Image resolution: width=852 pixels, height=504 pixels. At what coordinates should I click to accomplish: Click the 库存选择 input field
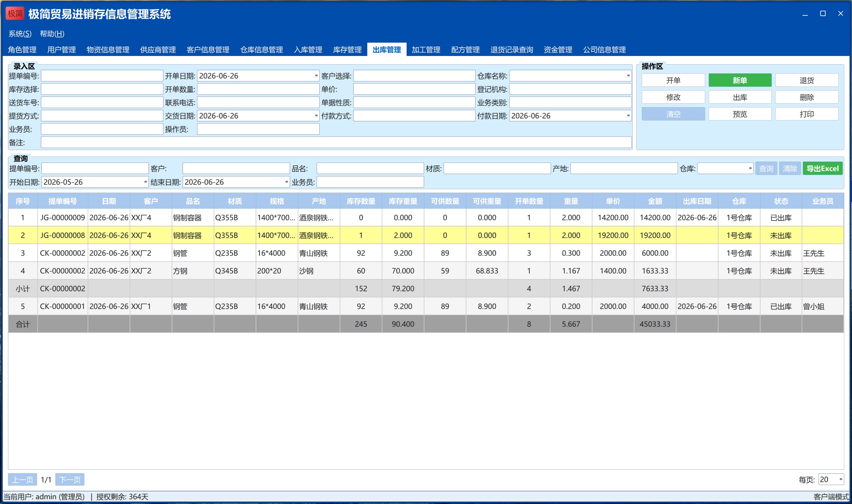102,89
